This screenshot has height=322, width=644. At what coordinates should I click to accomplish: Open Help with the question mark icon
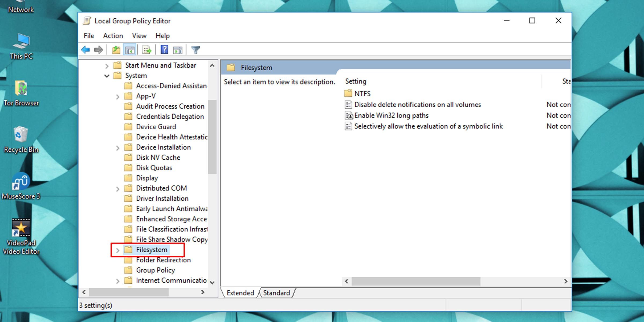click(164, 49)
